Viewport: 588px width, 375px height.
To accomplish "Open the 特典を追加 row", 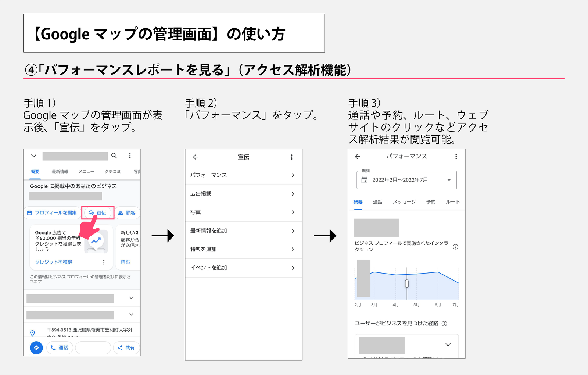I will (244, 249).
